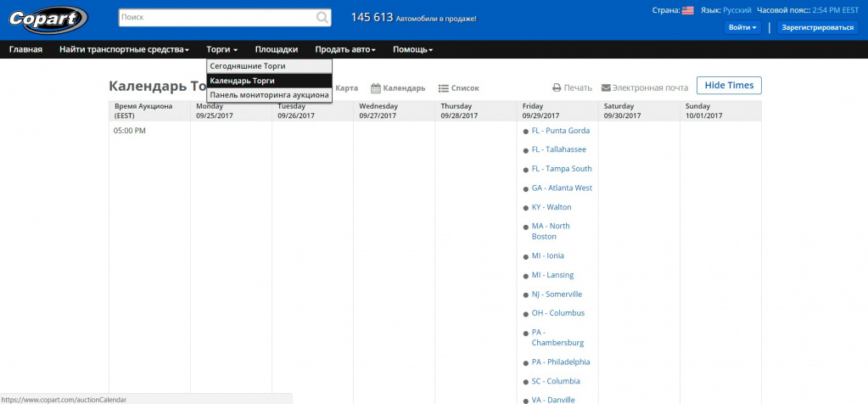868x404 pixels.
Task: Open FL - Punta Gorda auction
Action: pyautogui.click(x=560, y=131)
